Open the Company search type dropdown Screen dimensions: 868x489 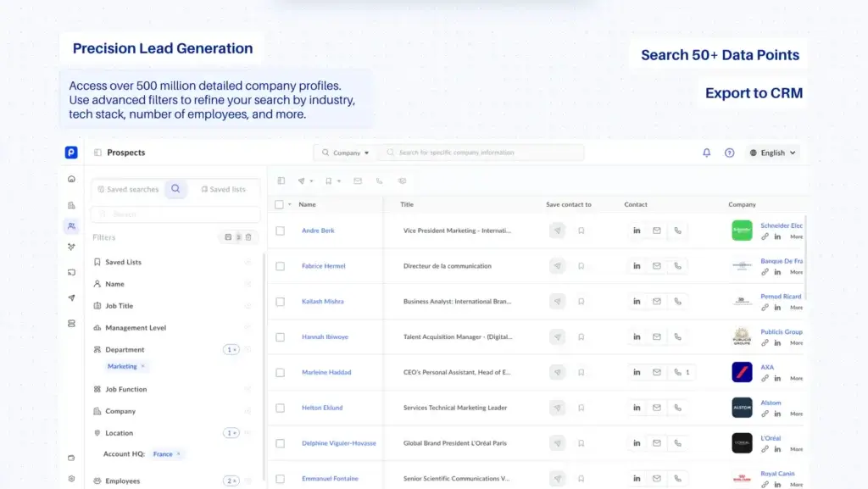pyautogui.click(x=346, y=153)
